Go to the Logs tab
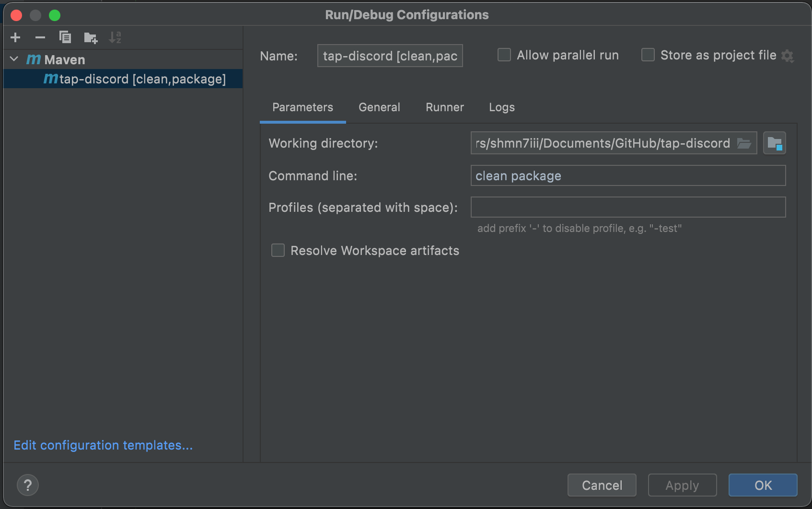812x509 pixels. (501, 107)
